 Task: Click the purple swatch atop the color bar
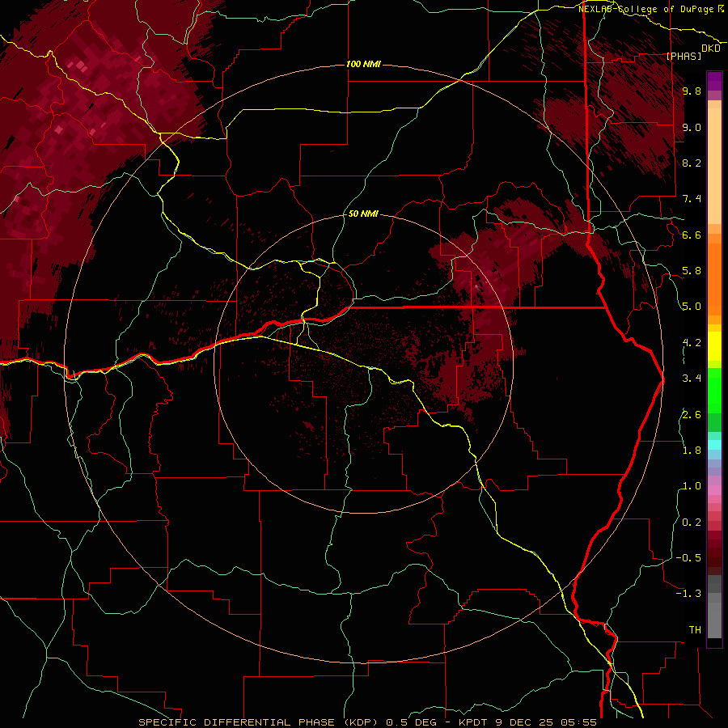(714, 81)
